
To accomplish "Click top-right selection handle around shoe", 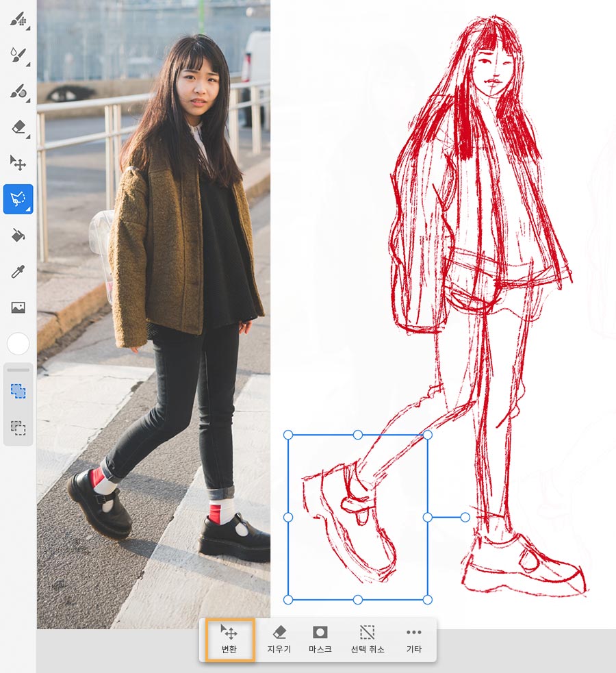I will 427,435.
